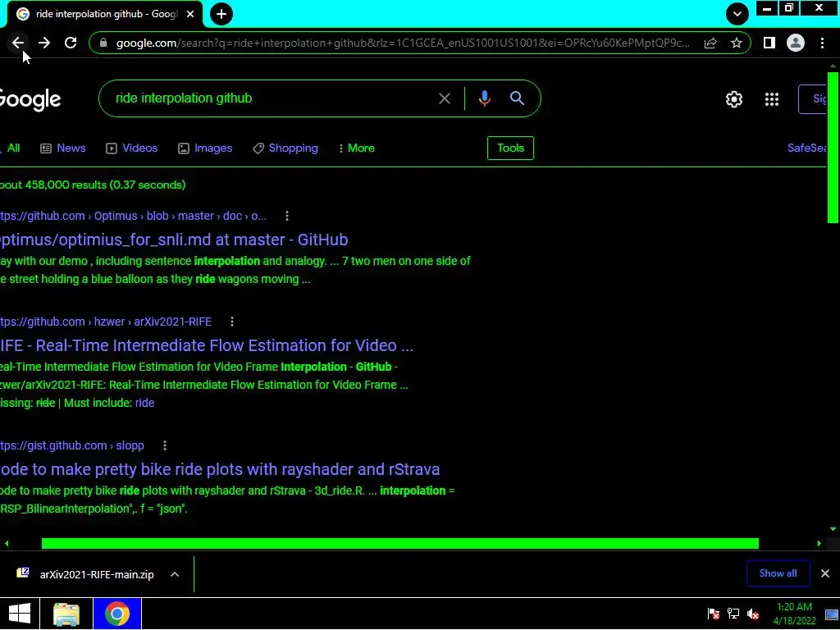Click the horizontal scrollbar left arrow

click(7, 544)
